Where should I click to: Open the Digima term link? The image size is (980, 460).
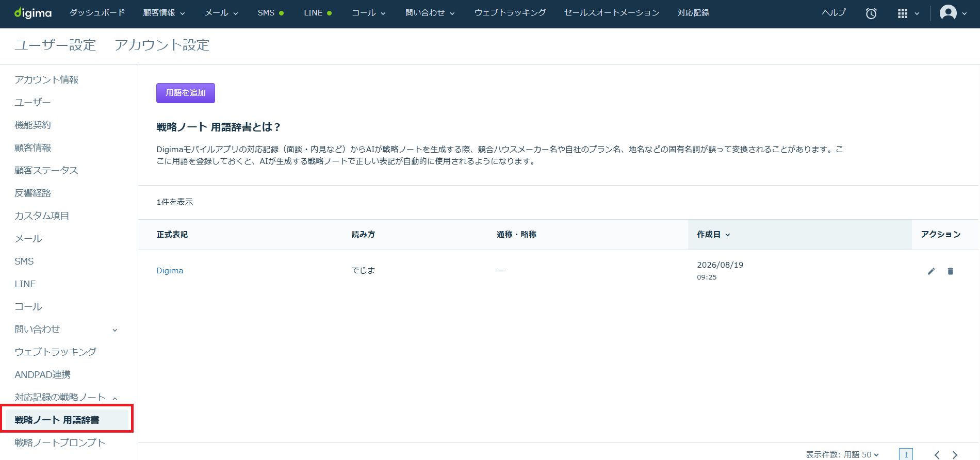tap(170, 271)
